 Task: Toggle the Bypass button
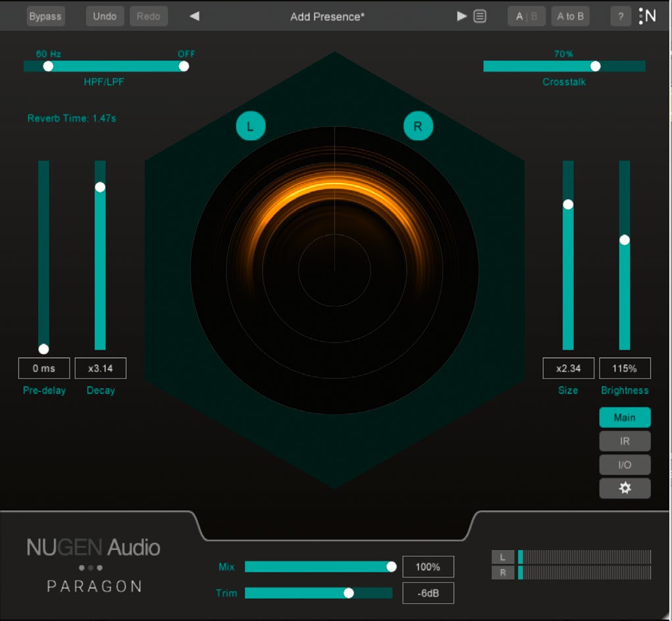pyautogui.click(x=45, y=16)
